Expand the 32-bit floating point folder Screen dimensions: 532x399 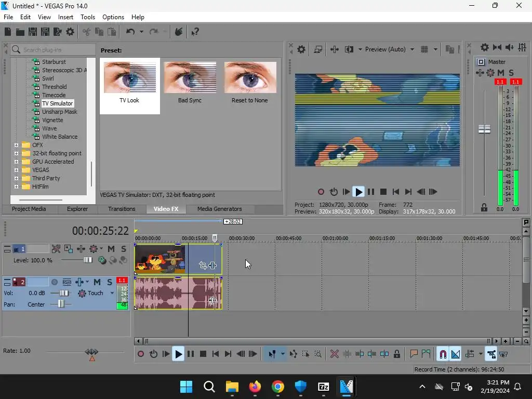click(x=16, y=153)
